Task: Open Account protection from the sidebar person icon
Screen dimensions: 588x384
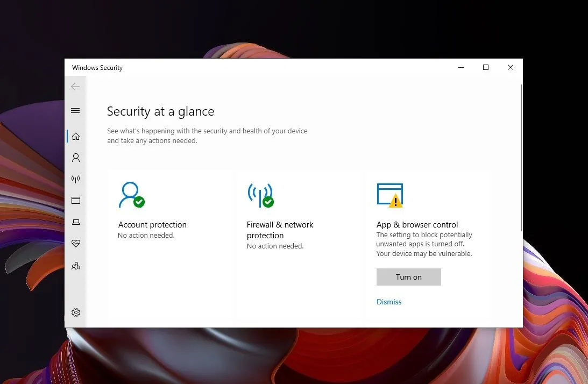Action: point(76,158)
